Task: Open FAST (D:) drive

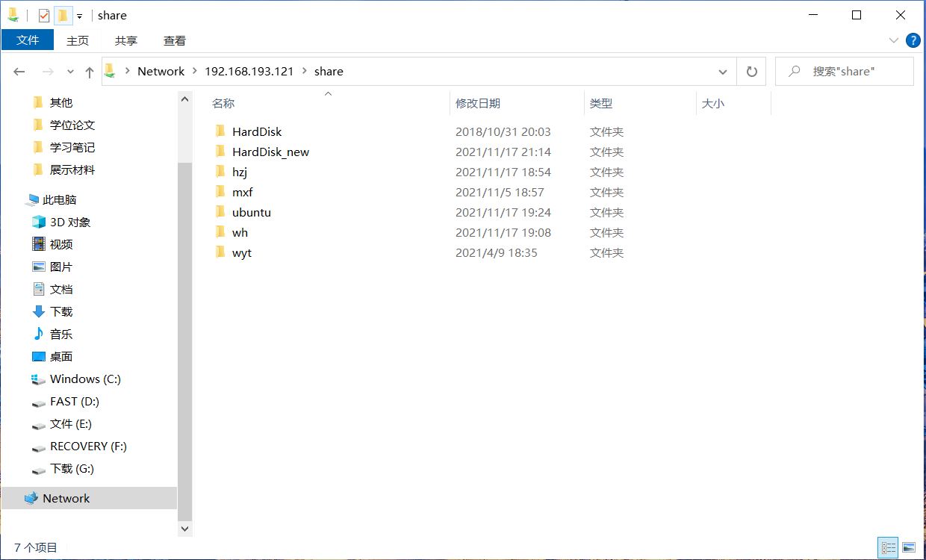Action: pos(75,401)
